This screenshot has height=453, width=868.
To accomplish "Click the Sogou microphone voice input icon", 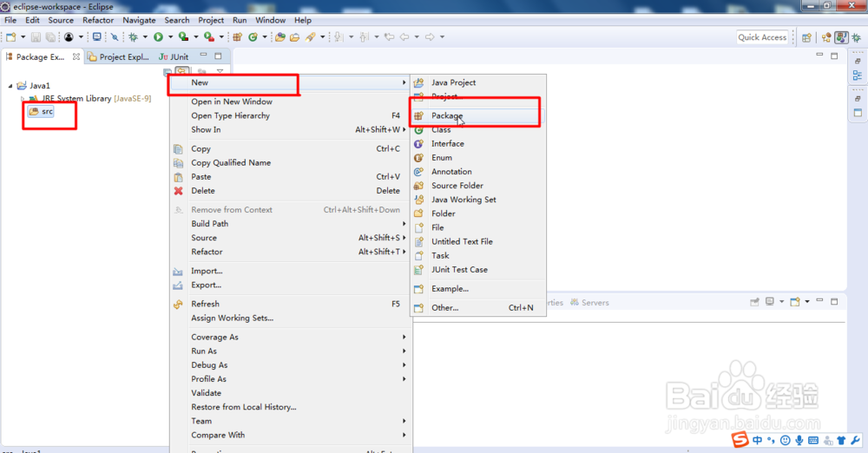I will (799, 440).
